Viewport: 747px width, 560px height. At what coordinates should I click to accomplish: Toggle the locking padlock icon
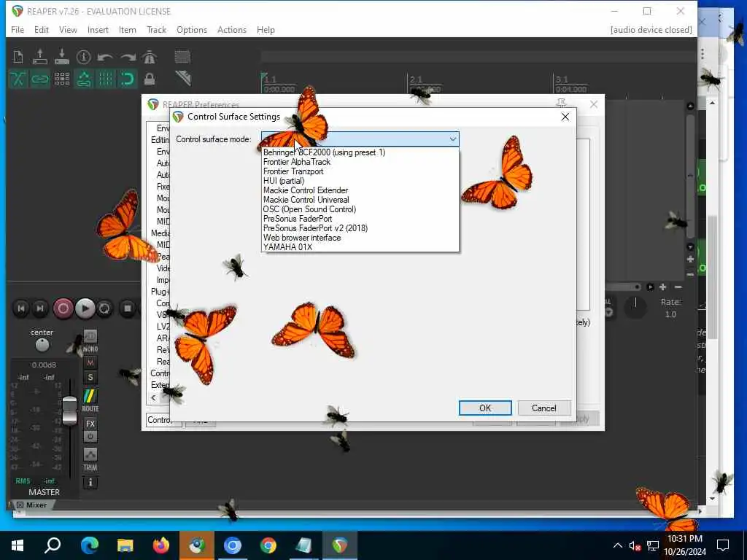point(150,79)
